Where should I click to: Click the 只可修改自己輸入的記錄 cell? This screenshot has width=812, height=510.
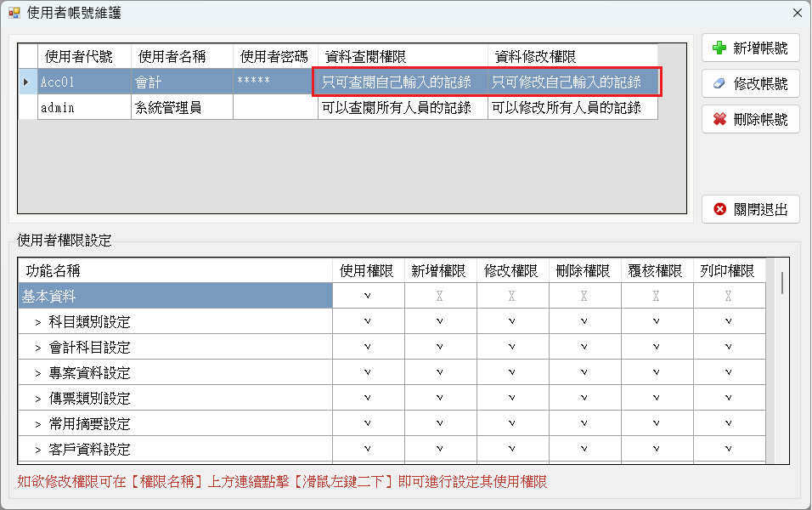(572, 82)
